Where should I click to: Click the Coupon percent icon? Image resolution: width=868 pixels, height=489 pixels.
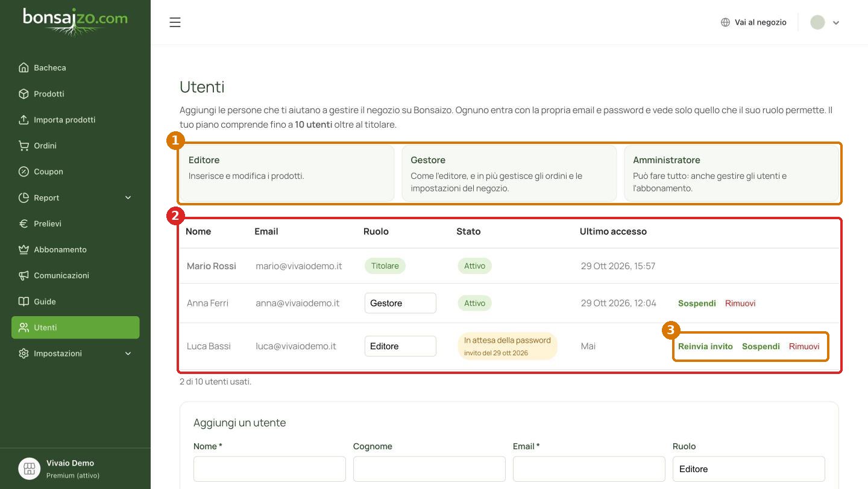click(24, 172)
